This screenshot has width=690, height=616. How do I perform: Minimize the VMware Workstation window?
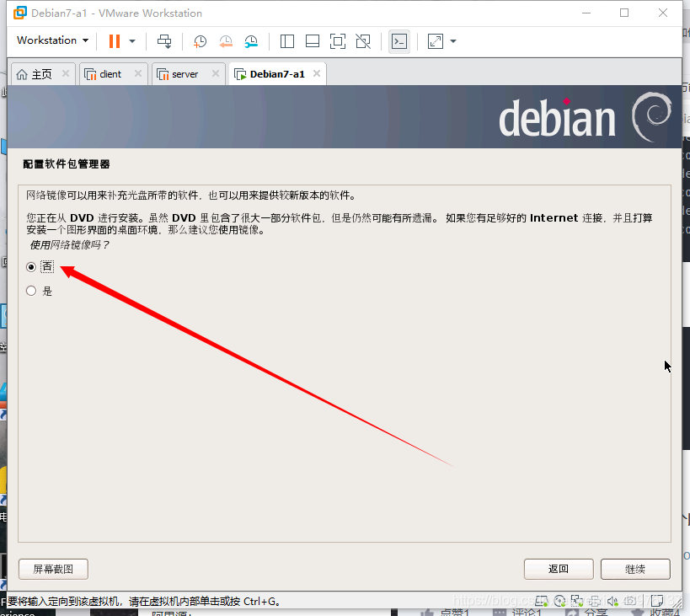586,13
